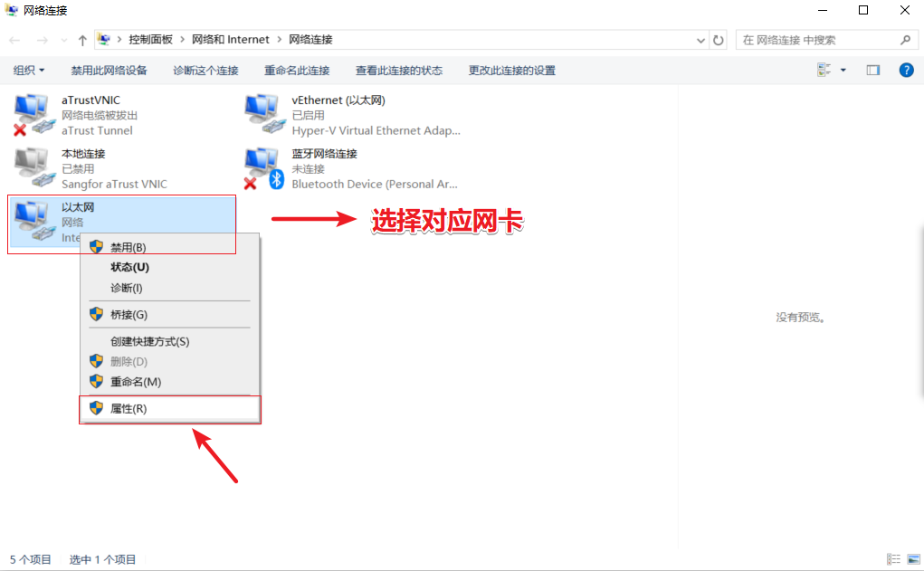Click the up directory arrow
Image resolution: width=924 pixels, height=571 pixels.
(82, 40)
